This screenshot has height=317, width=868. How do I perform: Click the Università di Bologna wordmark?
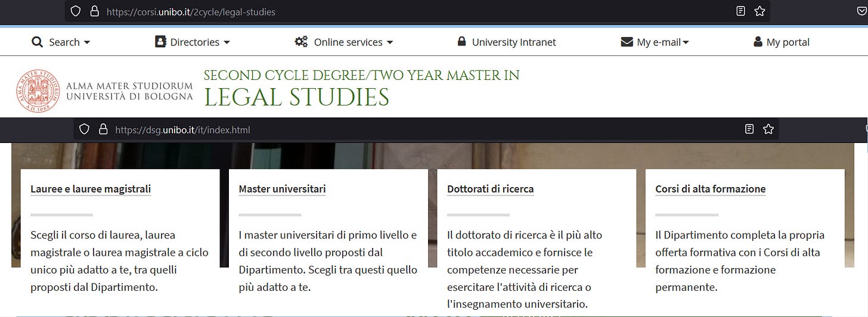pyautogui.click(x=130, y=91)
